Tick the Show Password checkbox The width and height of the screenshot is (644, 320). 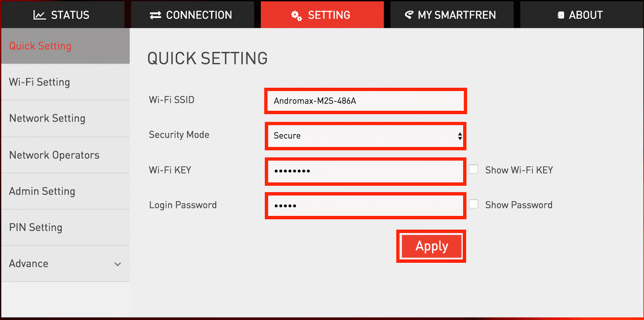[474, 204]
